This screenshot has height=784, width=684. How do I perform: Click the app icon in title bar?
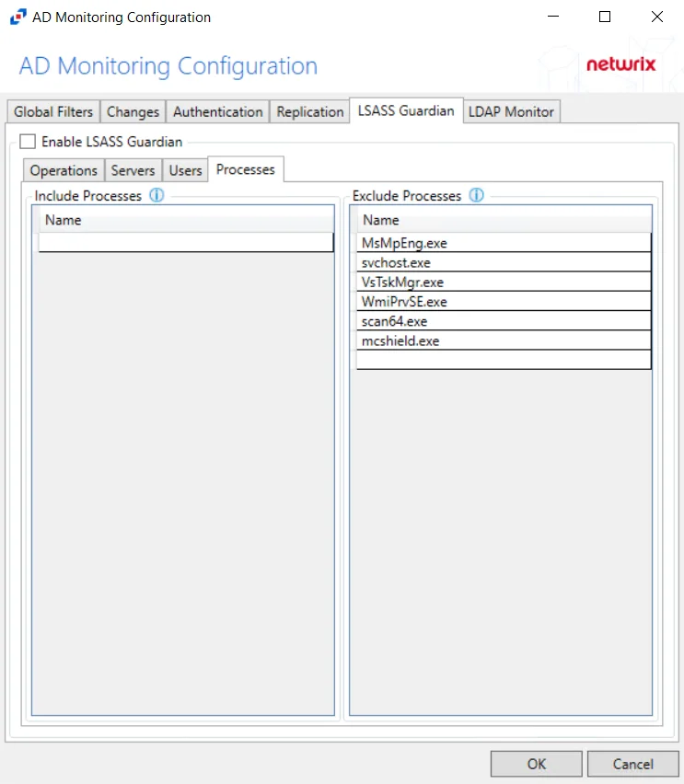(18, 17)
